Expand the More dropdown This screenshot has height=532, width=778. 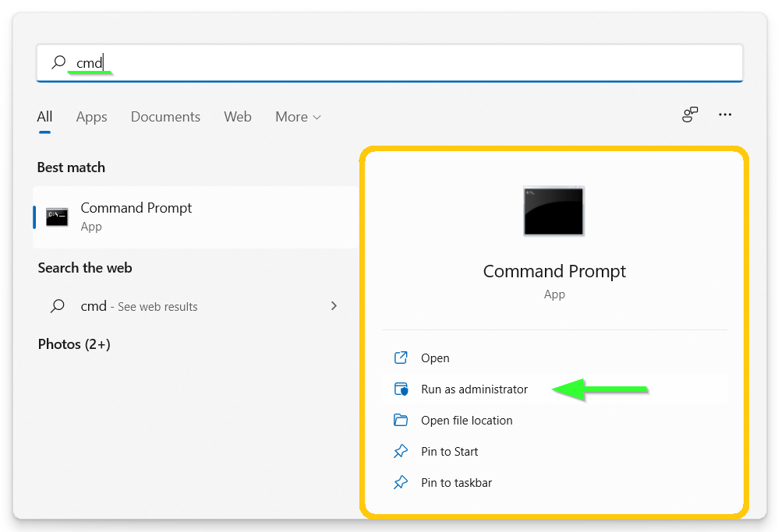(x=299, y=117)
